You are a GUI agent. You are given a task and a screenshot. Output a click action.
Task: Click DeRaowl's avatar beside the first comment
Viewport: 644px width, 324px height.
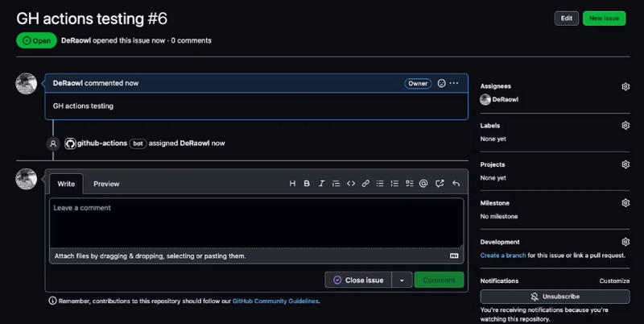[x=27, y=84]
